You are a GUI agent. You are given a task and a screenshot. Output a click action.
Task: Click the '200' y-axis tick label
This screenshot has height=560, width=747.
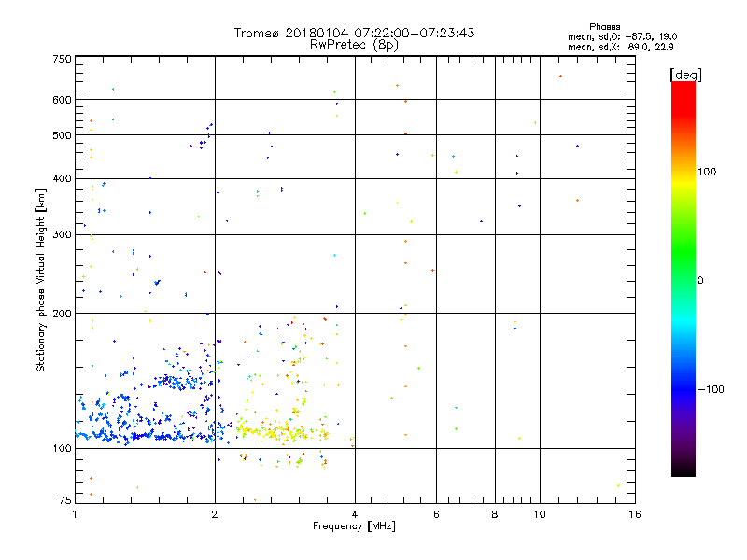(62, 314)
